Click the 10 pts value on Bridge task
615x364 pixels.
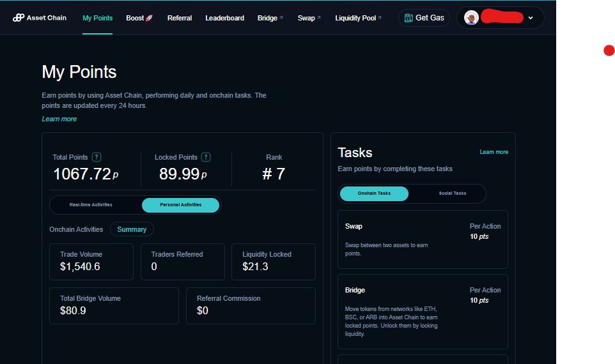[x=479, y=301]
